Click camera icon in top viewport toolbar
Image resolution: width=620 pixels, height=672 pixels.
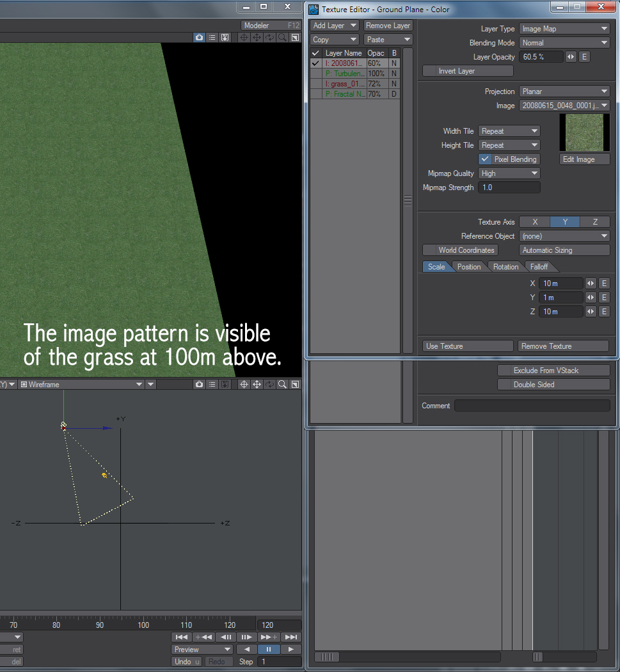(x=199, y=38)
